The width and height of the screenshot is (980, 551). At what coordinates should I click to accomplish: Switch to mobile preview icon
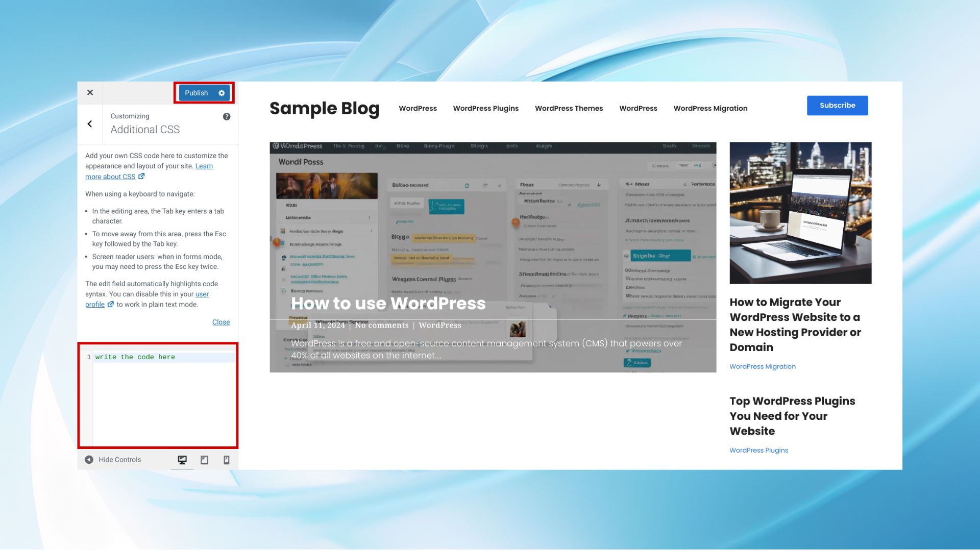(227, 460)
